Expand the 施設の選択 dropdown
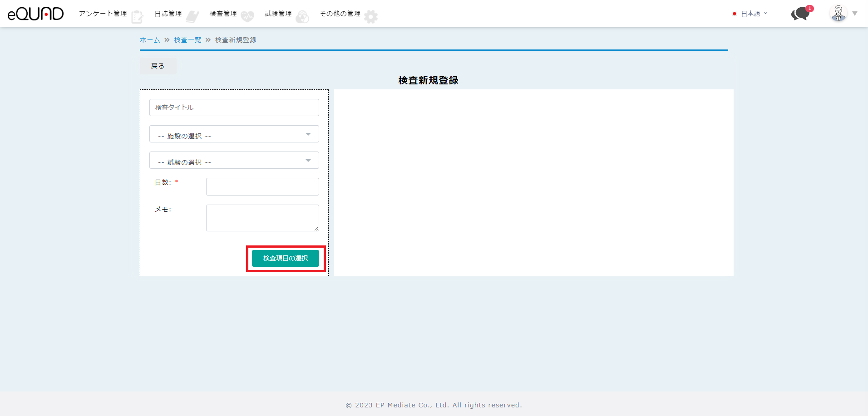This screenshot has width=868, height=416. pyautogui.click(x=234, y=134)
